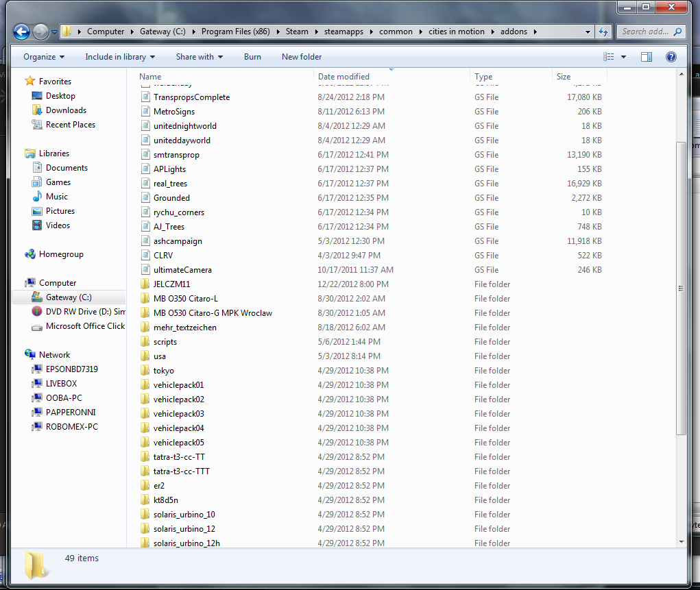Select the mehr_textzeichen folder icon
Viewport: 700px width, 590px height.
(x=145, y=327)
